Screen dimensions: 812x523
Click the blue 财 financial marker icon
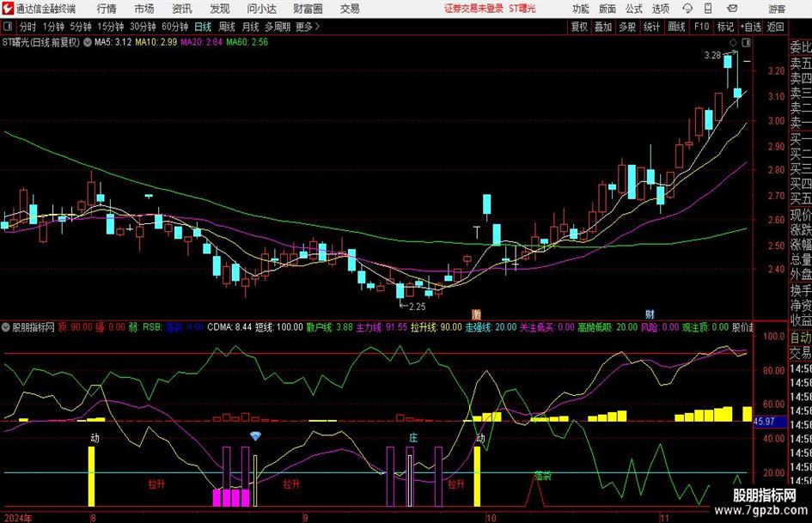650,313
